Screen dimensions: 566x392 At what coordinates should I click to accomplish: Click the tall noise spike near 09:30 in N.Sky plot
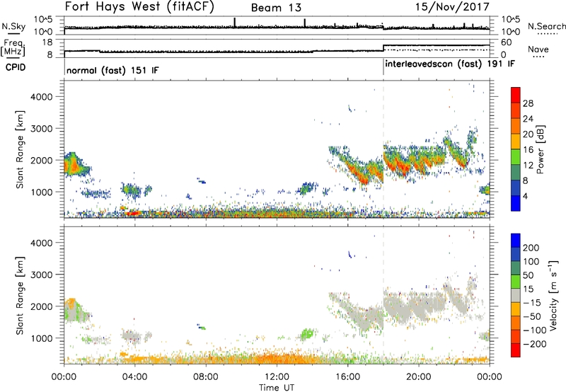[235, 23]
